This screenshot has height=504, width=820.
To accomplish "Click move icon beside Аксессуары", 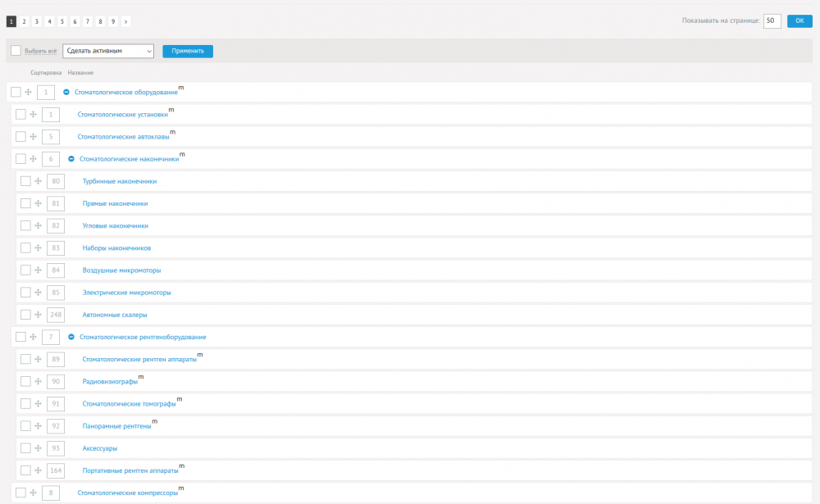I will pos(38,448).
